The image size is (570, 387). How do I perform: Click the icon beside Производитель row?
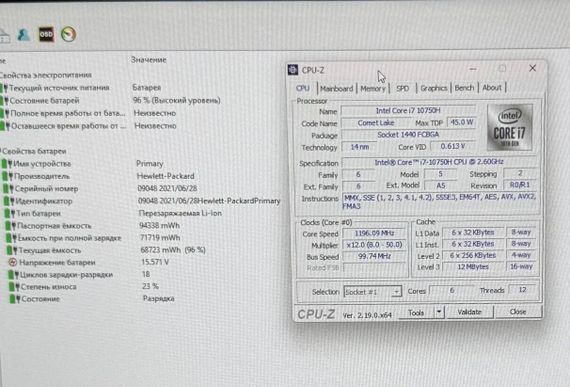click(8, 176)
